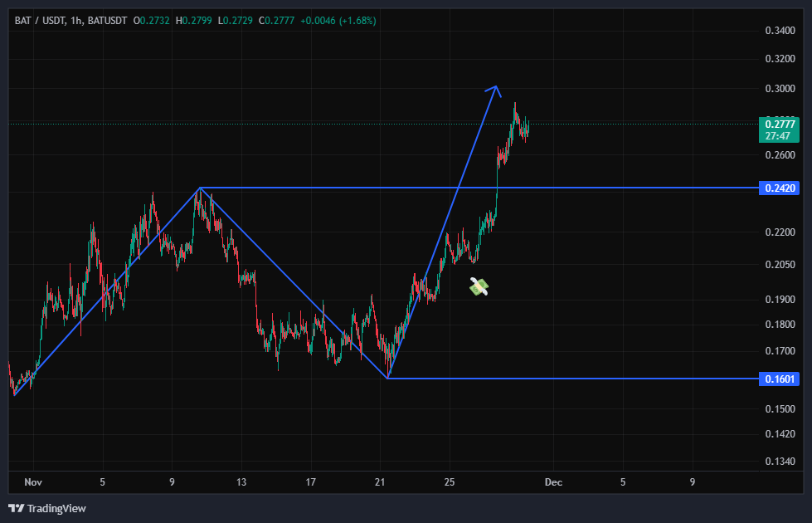Select the flying money emoji on chart
Viewport: 812px width, 523px height.
pyautogui.click(x=479, y=286)
